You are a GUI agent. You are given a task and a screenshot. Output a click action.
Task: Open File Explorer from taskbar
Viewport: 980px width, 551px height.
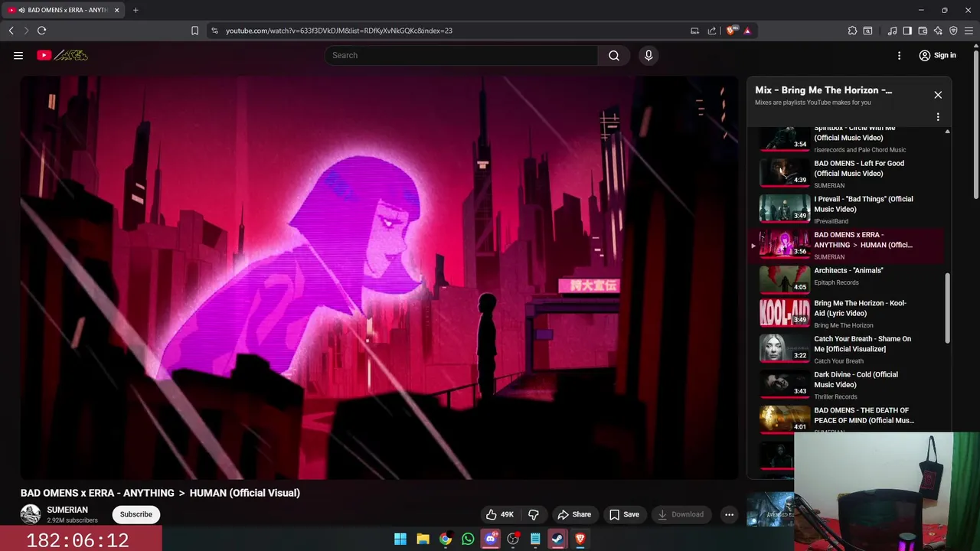(423, 539)
